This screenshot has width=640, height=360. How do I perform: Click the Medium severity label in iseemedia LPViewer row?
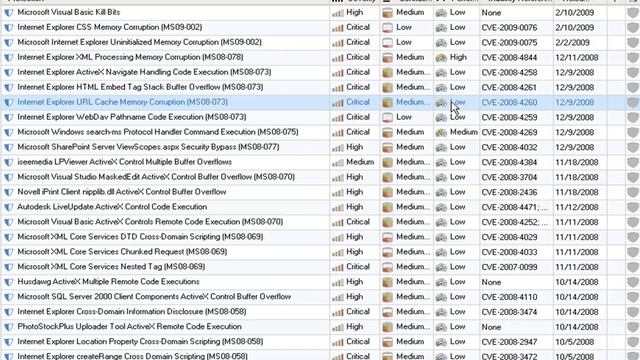[x=360, y=162]
